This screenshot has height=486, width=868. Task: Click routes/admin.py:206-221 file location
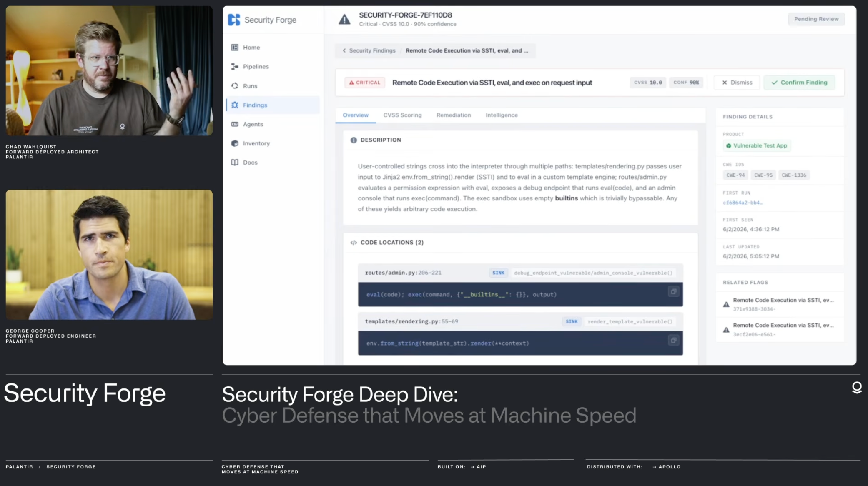pyautogui.click(x=403, y=273)
